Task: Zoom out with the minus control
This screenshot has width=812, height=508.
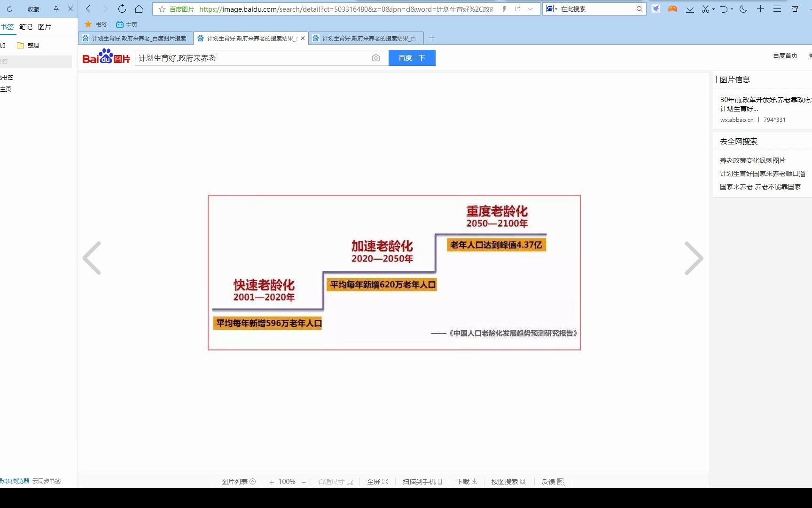Action: point(304,482)
